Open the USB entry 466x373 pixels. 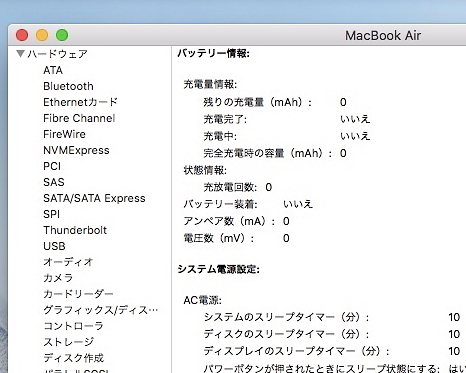(x=54, y=246)
